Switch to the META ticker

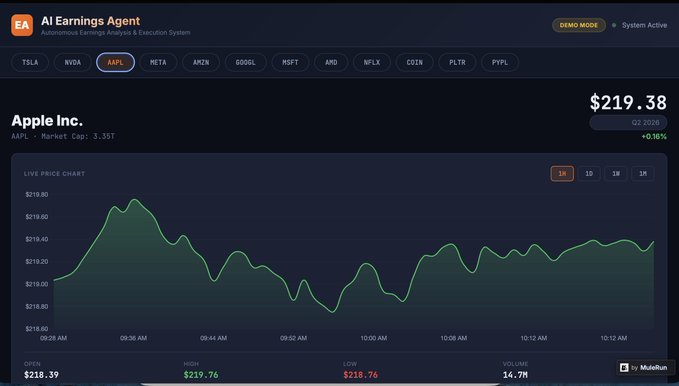[158, 62]
